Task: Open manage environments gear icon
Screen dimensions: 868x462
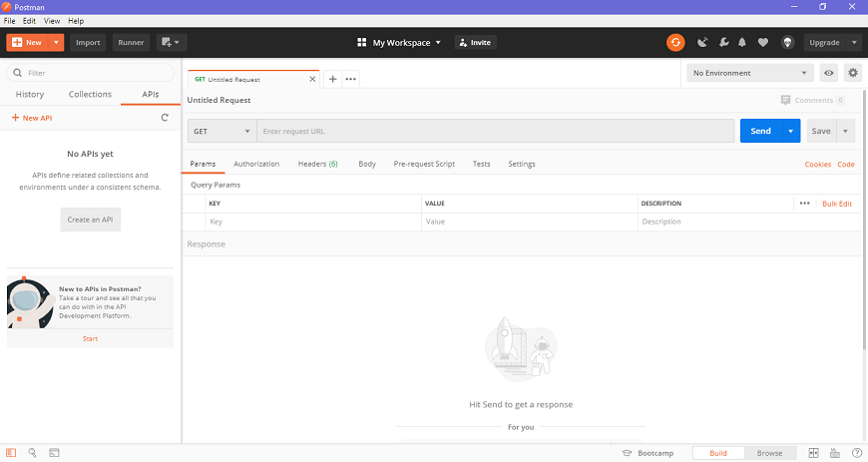Action: 853,73
